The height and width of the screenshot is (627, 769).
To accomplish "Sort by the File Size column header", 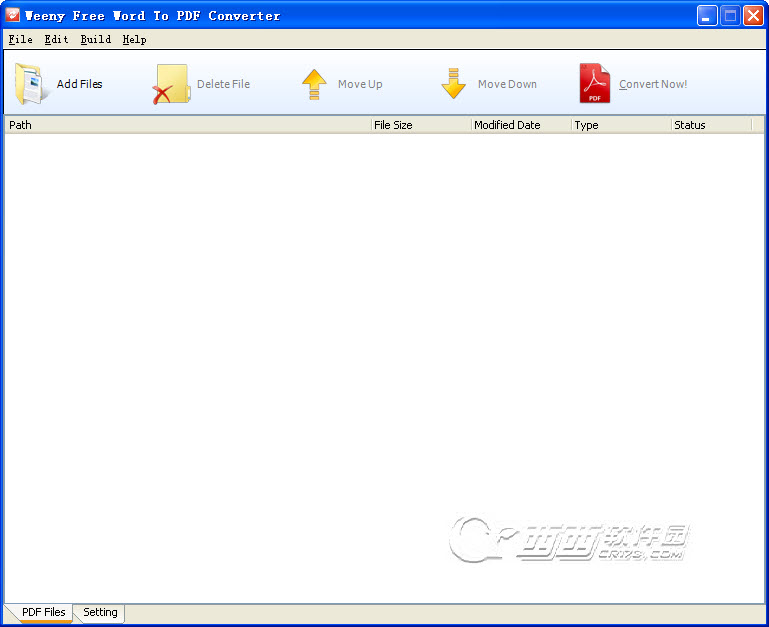I will click(x=421, y=125).
